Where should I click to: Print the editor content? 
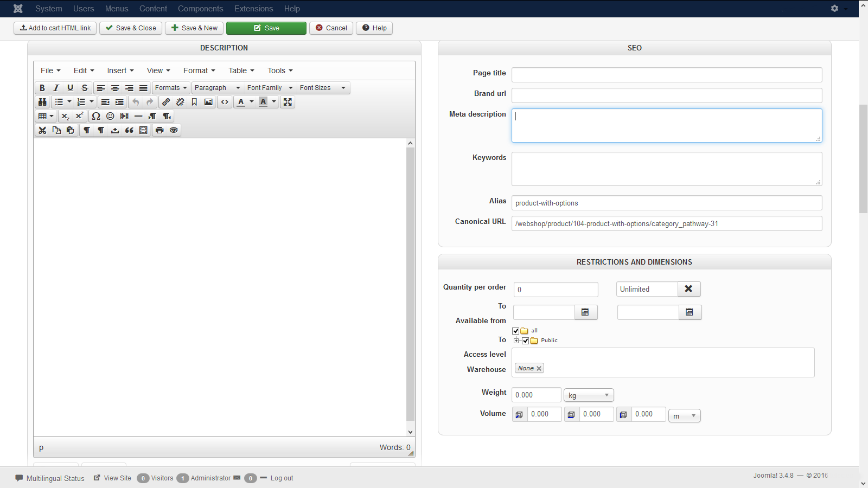click(x=159, y=130)
